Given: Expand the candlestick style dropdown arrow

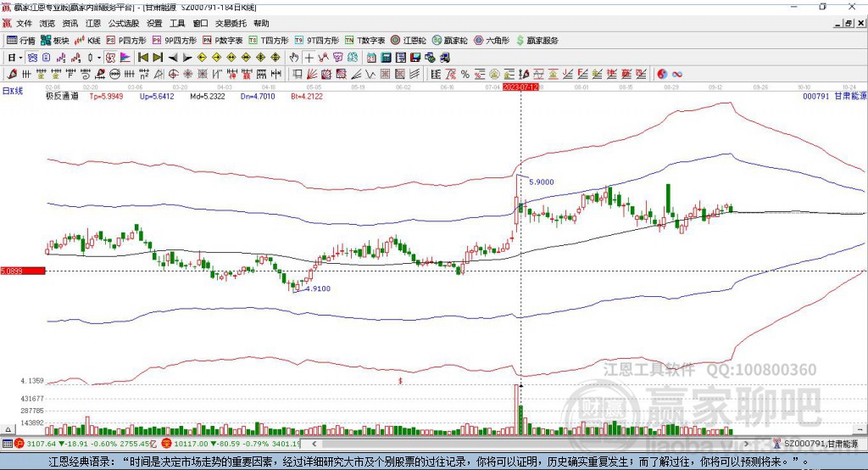Looking at the screenshot, I should coord(99,58).
